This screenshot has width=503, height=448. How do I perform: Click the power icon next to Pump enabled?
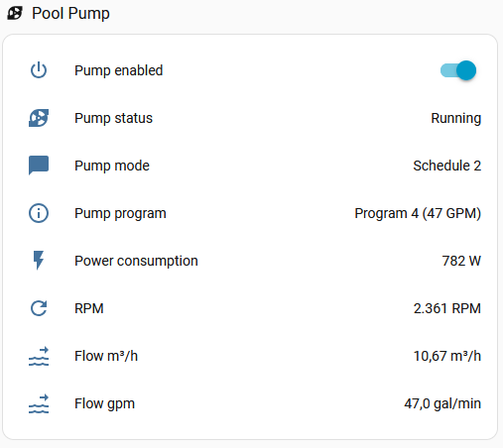coord(39,70)
